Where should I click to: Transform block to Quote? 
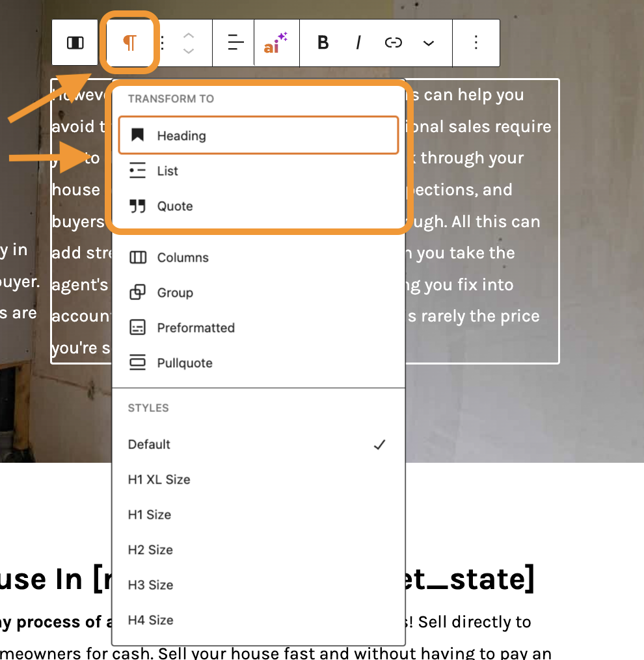[x=174, y=206]
